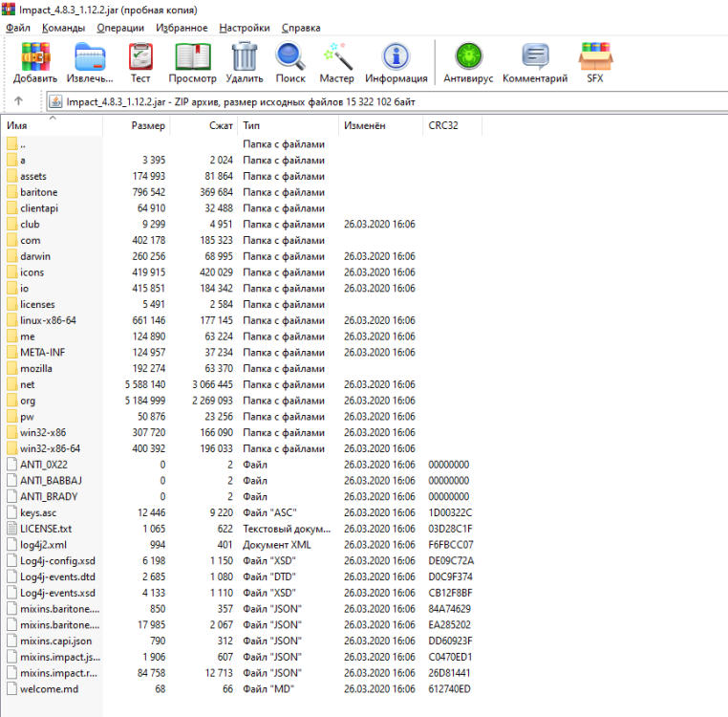Launch the Мастер wizard wand icon
The width and height of the screenshot is (728, 717).
click(x=337, y=56)
